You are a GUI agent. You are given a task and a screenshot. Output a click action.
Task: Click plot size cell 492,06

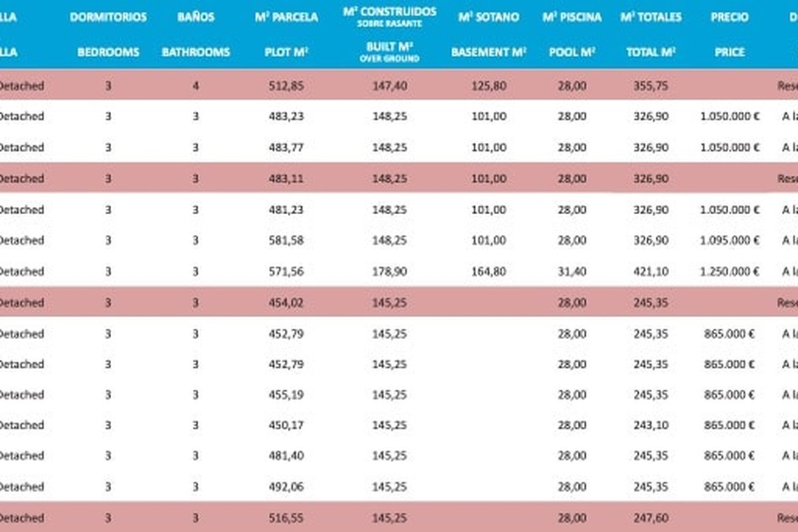click(286, 487)
